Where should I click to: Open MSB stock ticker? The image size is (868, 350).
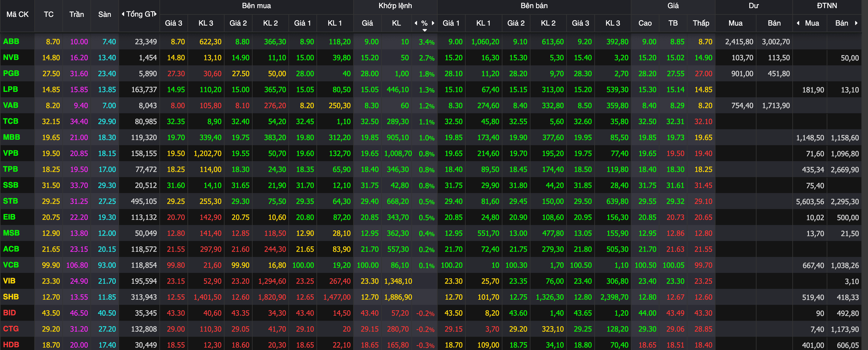[x=11, y=233]
